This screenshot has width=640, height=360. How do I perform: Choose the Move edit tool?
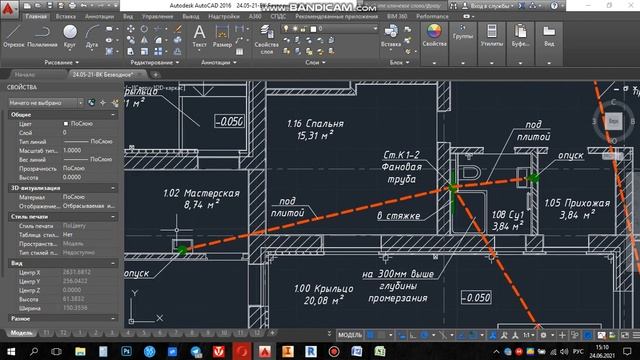tap(131, 29)
